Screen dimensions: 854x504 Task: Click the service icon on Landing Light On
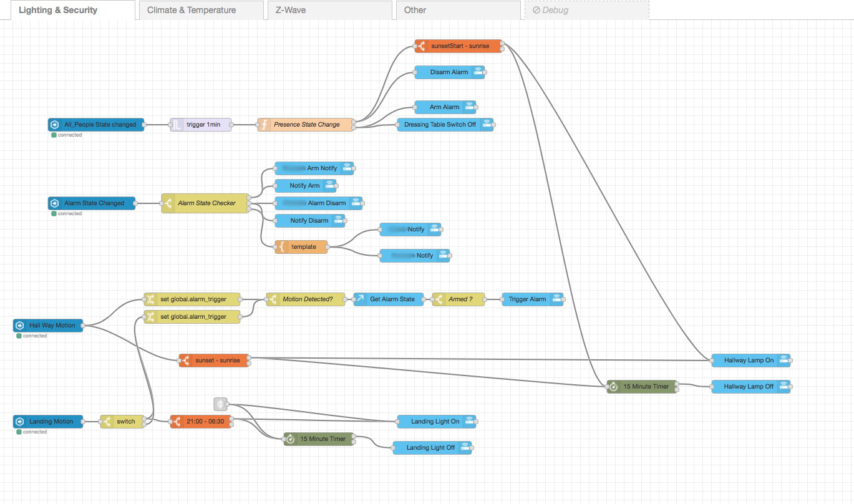coord(469,422)
